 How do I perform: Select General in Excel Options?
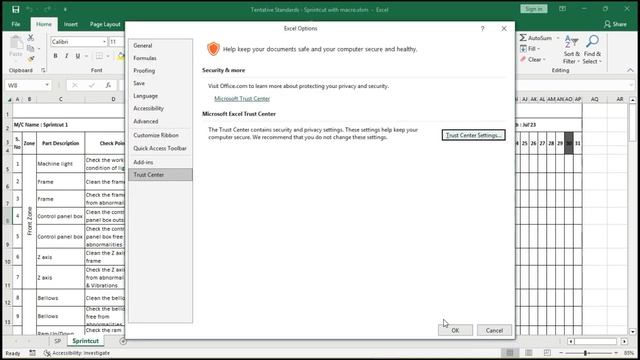pos(160,45)
